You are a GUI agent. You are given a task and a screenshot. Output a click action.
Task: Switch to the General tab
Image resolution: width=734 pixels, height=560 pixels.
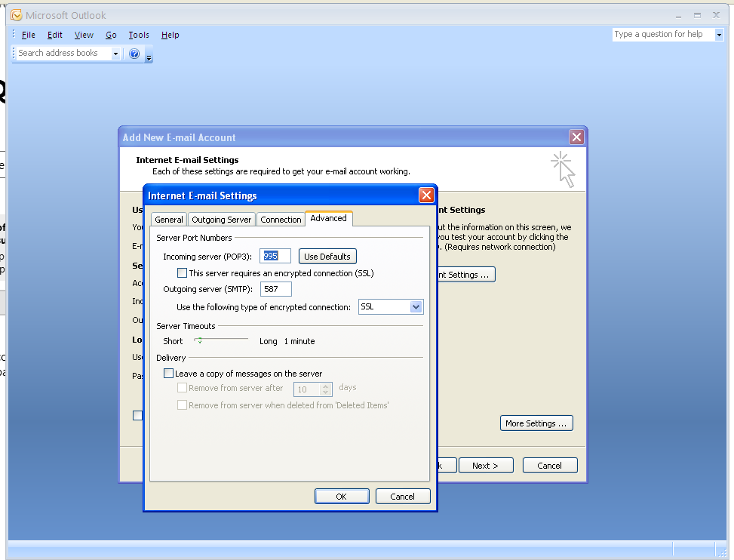(169, 220)
